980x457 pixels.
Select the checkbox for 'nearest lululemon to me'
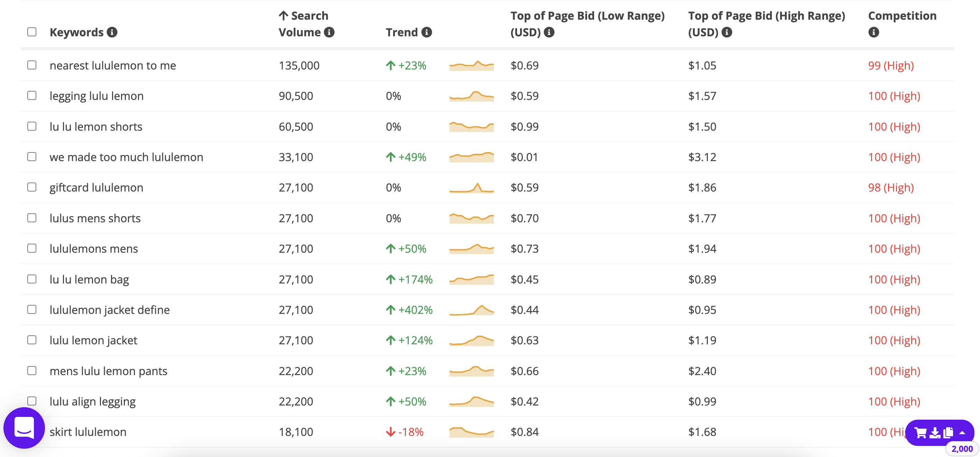[31, 65]
